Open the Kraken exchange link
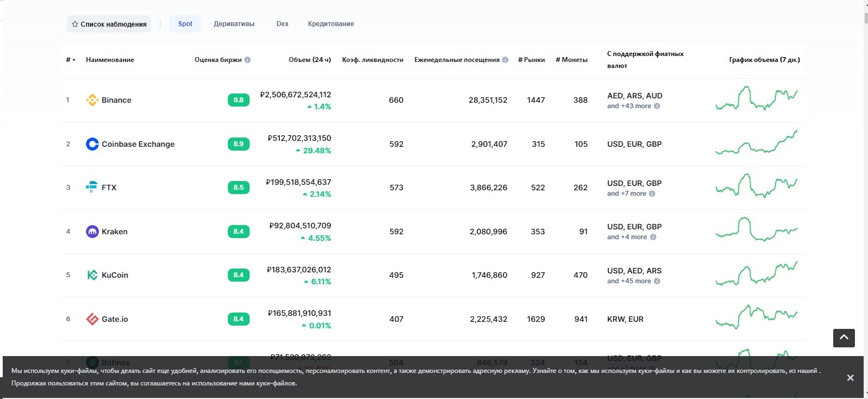The height and width of the screenshot is (399, 868). [115, 232]
